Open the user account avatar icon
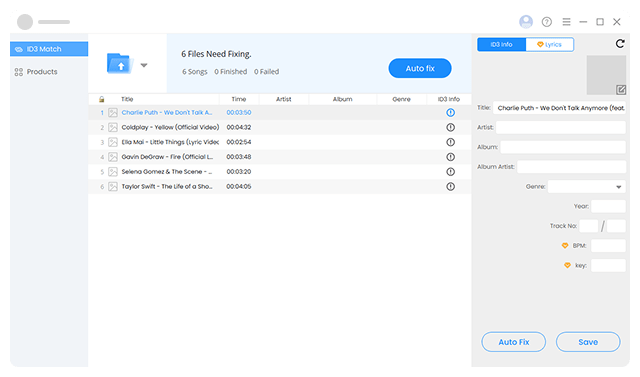This screenshot has height=377, width=640. point(526,22)
